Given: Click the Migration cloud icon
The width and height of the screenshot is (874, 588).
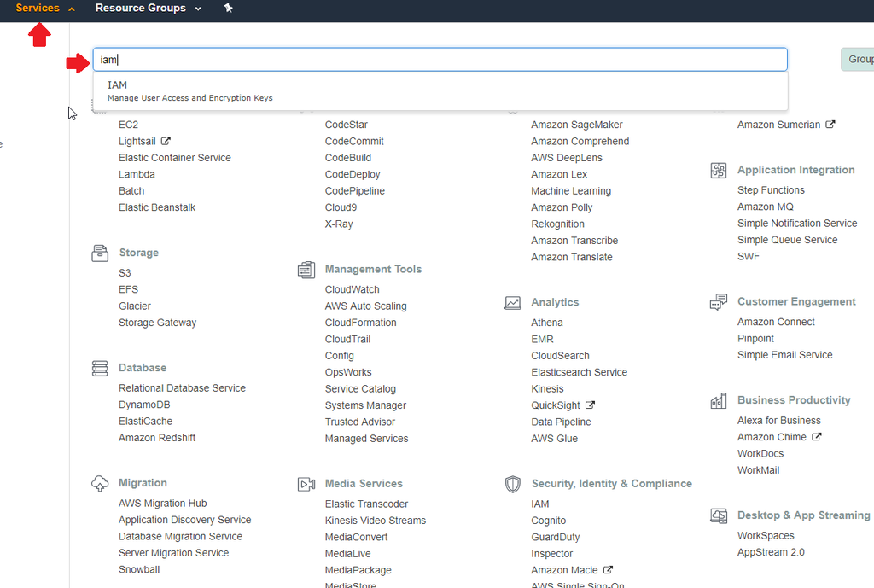Looking at the screenshot, I should click(100, 483).
